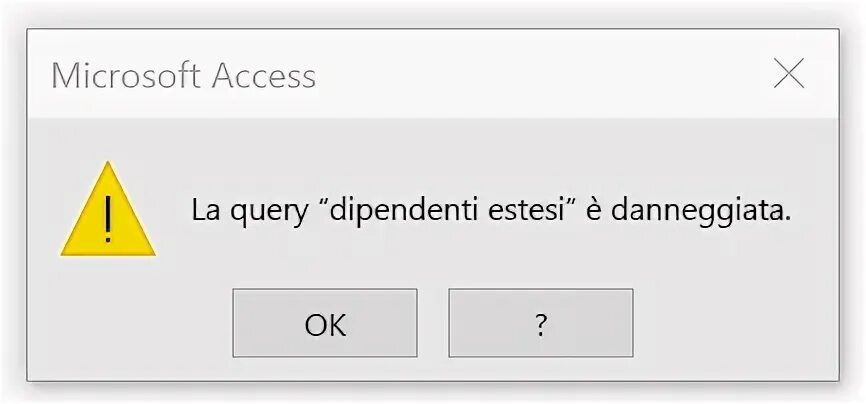Click the gray area left of OK
Image resolution: width=866 pixels, height=404 pixels.
pyautogui.click(x=130, y=323)
